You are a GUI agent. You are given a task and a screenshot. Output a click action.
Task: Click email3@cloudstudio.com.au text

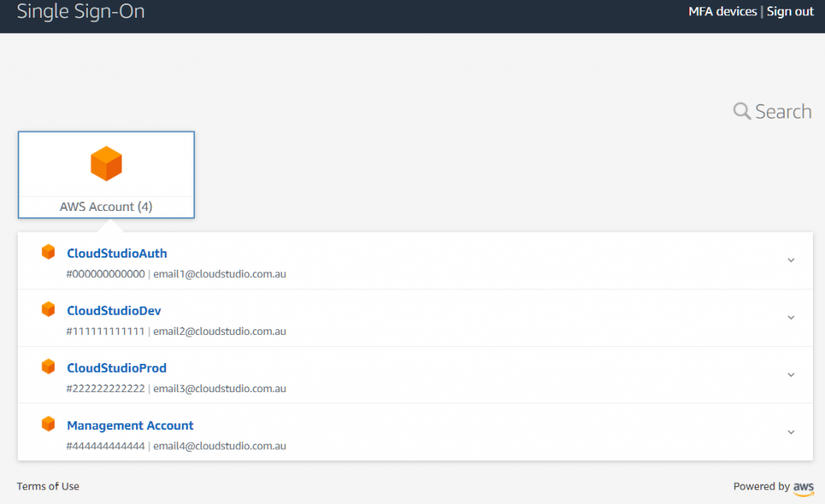(x=219, y=388)
